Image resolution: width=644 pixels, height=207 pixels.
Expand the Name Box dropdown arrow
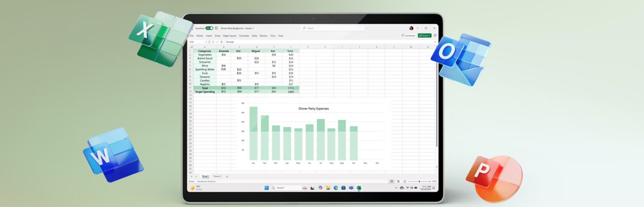coord(206,42)
